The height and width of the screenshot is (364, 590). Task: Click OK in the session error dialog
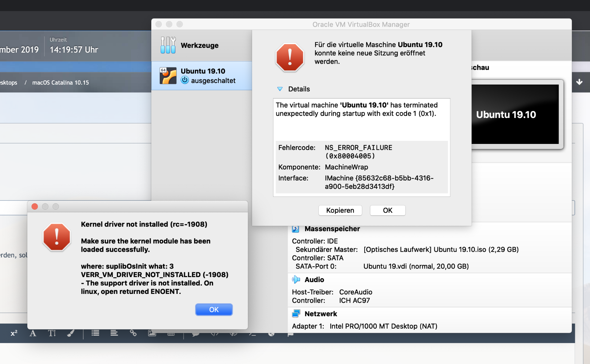(387, 210)
